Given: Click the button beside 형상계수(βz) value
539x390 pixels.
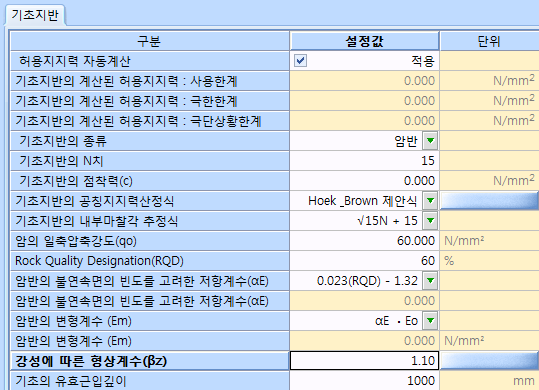Looking at the screenshot, I should click(x=489, y=360).
